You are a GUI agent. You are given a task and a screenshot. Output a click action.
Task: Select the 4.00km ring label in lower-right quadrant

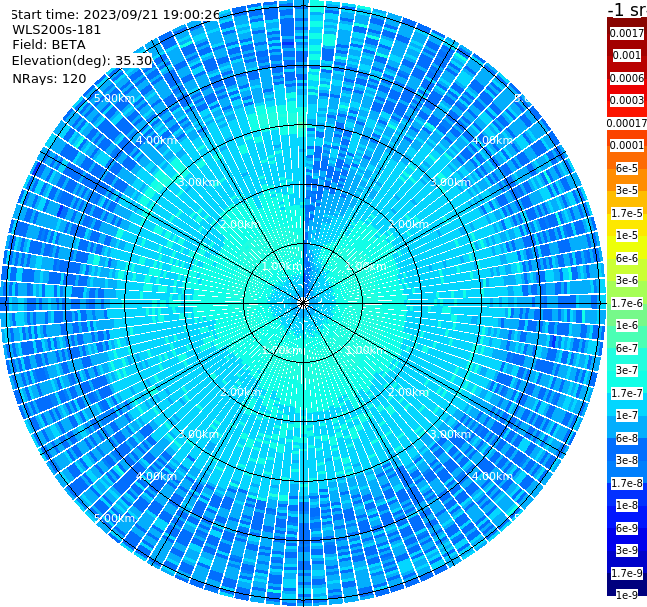tap(492, 476)
